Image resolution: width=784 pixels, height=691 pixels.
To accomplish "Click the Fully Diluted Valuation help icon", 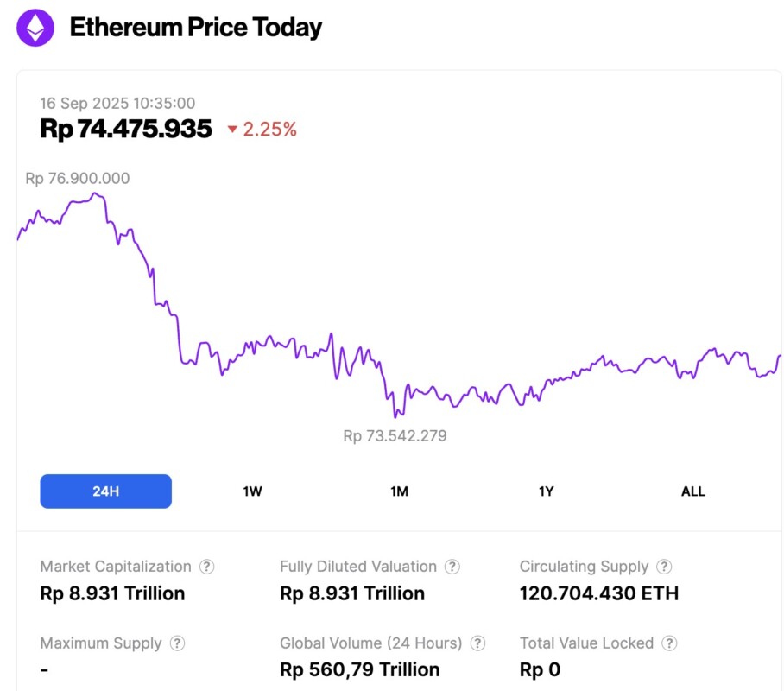I will coord(452,567).
